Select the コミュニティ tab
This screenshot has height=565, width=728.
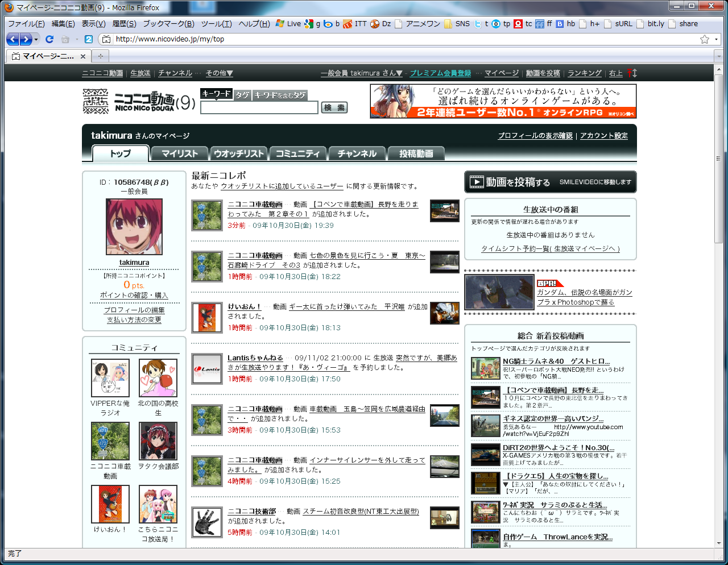pos(298,153)
